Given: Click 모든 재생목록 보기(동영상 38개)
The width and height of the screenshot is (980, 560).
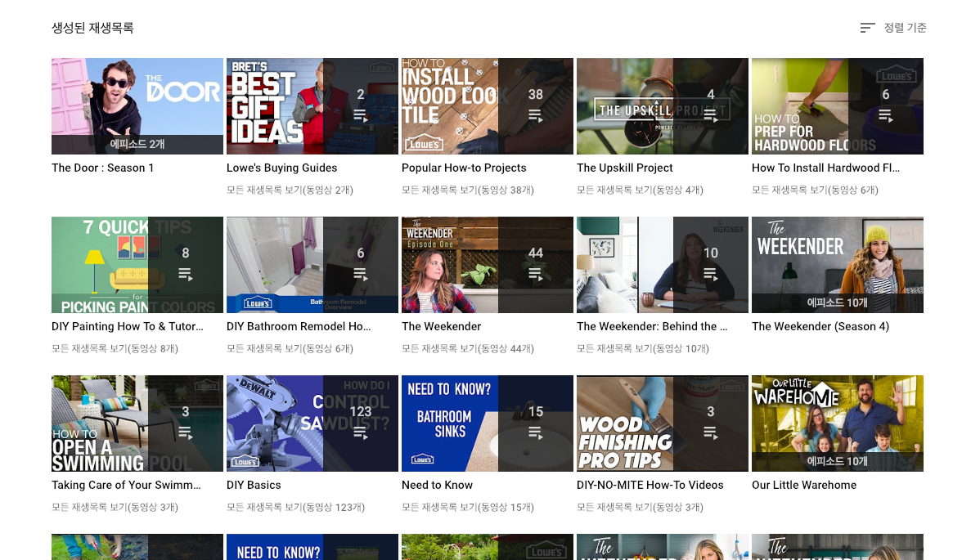Looking at the screenshot, I should coord(468,190).
